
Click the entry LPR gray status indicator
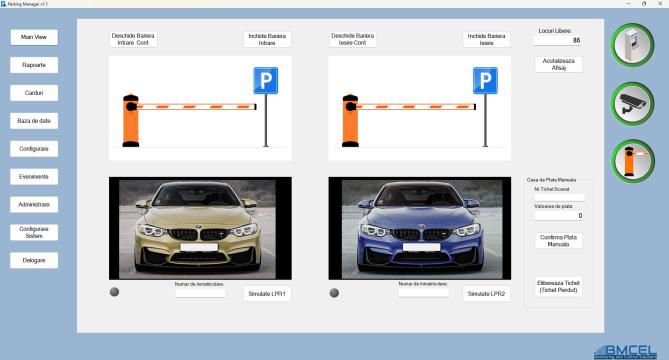pos(114,292)
